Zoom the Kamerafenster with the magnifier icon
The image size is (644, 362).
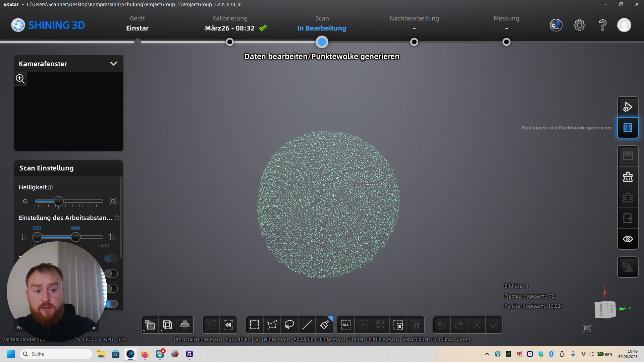20,79
